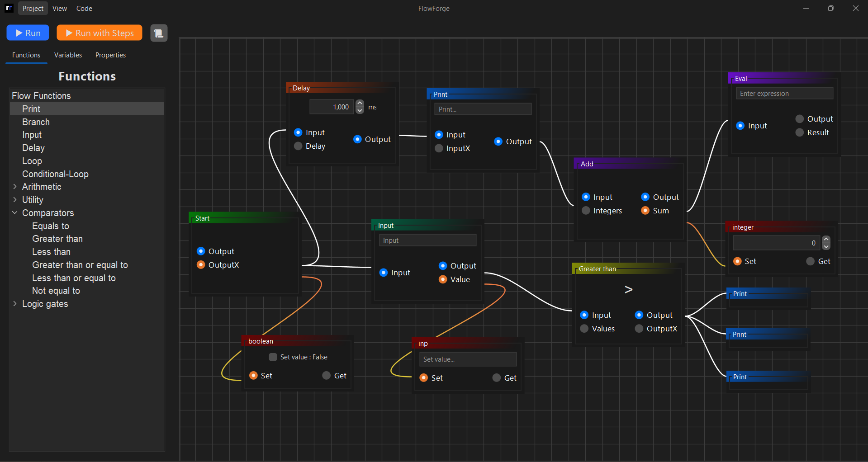Open the console log icon button
Image resolution: width=868 pixels, height=462 pixels.
159,33
